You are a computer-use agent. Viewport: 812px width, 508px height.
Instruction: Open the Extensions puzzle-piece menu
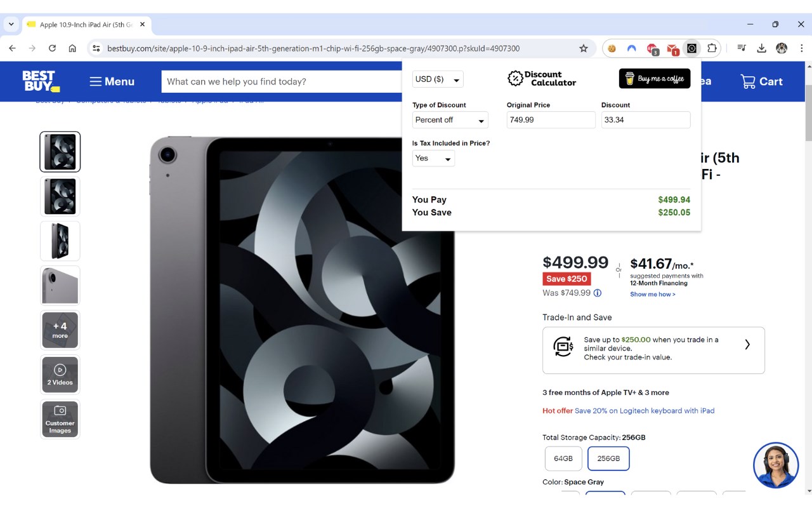712,48
